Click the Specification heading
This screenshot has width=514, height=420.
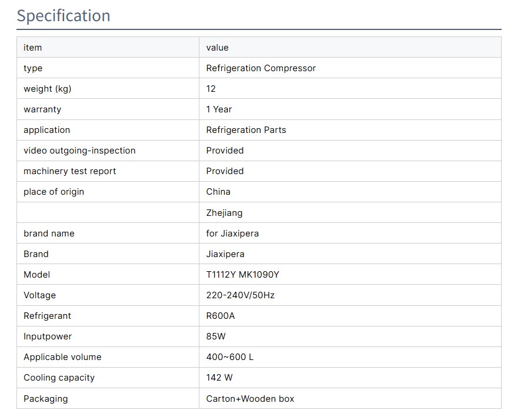pyautogui.click(x=64, y=15)
